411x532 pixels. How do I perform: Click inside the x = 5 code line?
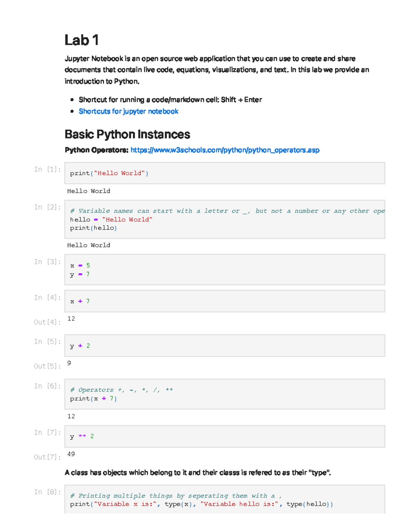point(80,265)
